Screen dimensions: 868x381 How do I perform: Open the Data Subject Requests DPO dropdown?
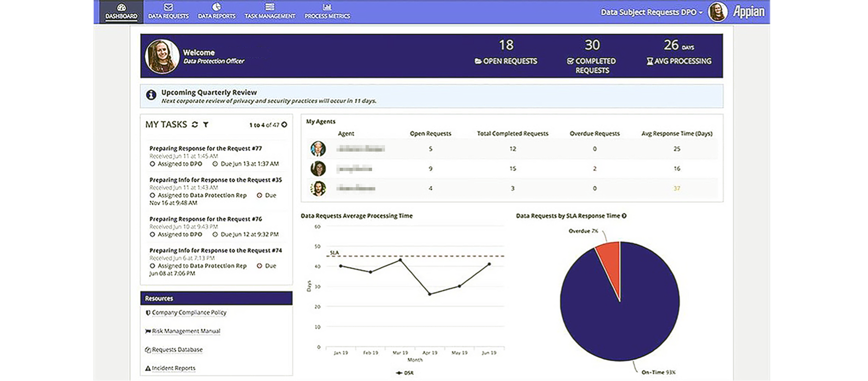tap(651, 12)
